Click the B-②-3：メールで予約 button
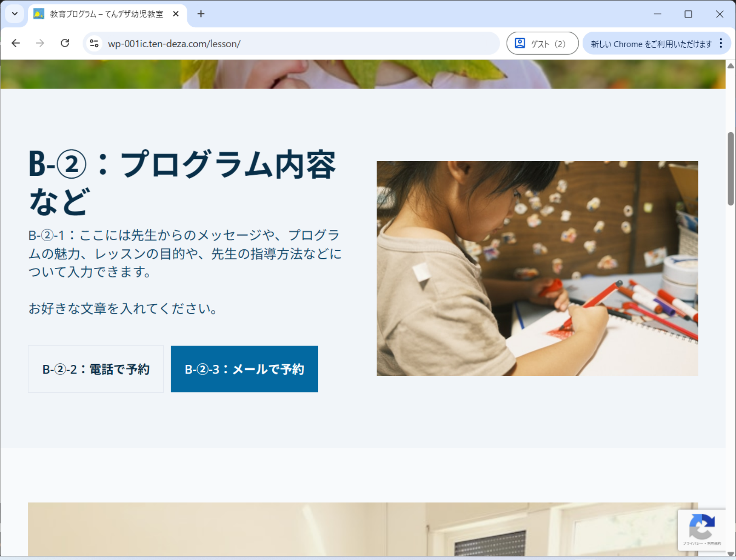736x560 pixels. 244,369
